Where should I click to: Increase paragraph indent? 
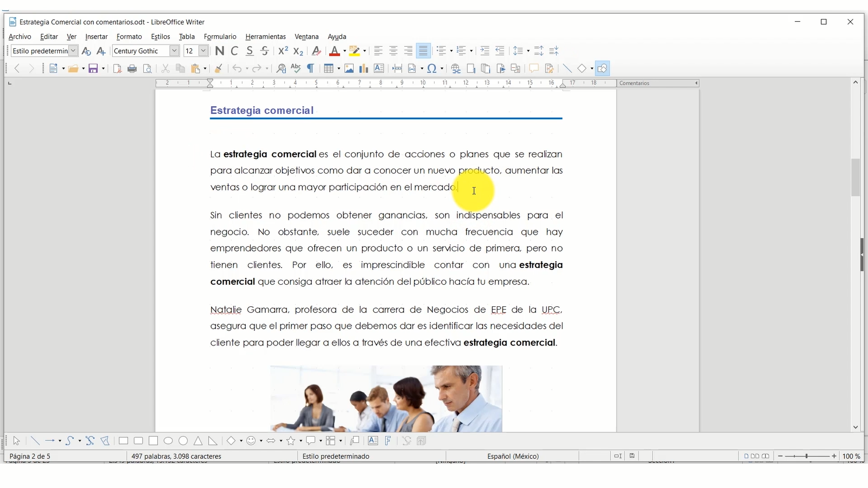pos(484,51)
